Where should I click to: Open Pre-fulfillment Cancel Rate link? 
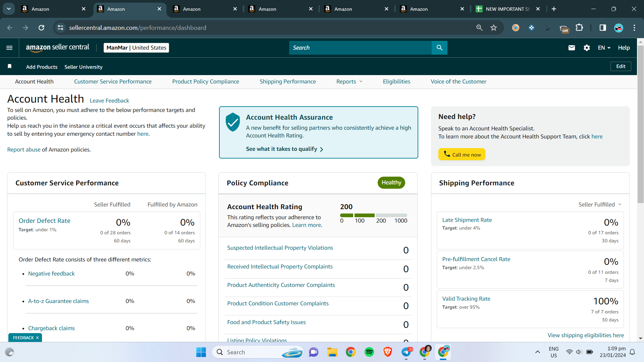tap(476, 259)
